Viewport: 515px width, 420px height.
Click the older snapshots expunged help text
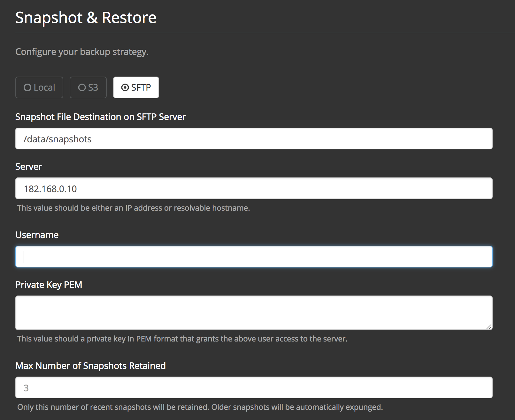pos(200,407)
